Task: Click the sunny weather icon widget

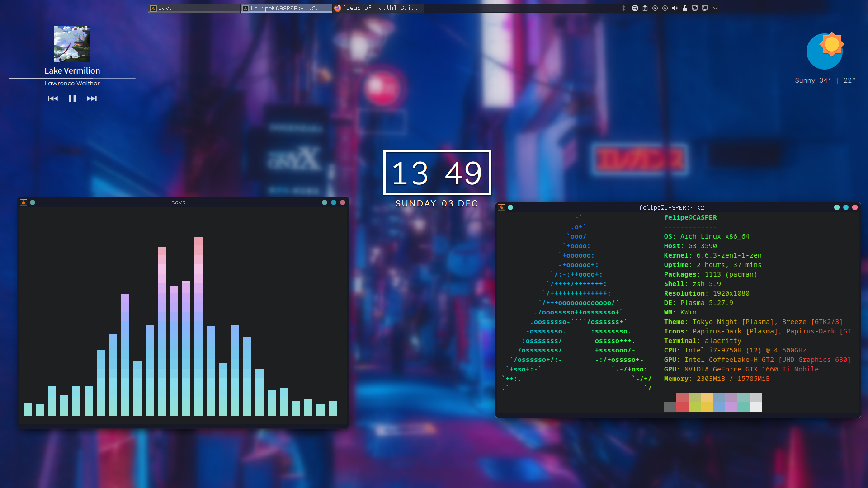Action: pos(826,51)
